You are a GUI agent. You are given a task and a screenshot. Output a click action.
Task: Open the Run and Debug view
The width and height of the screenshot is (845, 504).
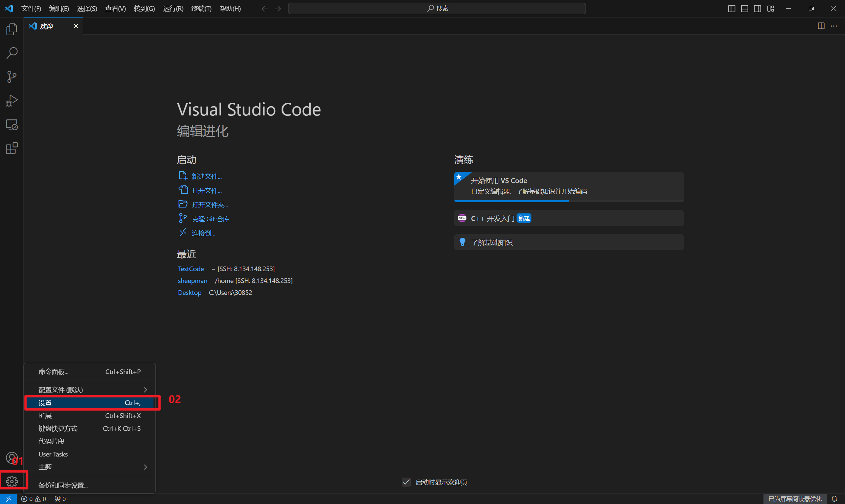pyautogui.click(x=12, y=101)
